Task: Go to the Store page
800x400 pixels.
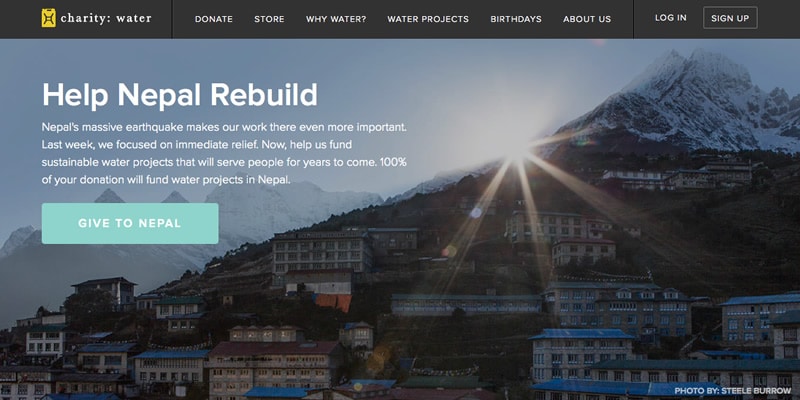Action: click(269, 19)
